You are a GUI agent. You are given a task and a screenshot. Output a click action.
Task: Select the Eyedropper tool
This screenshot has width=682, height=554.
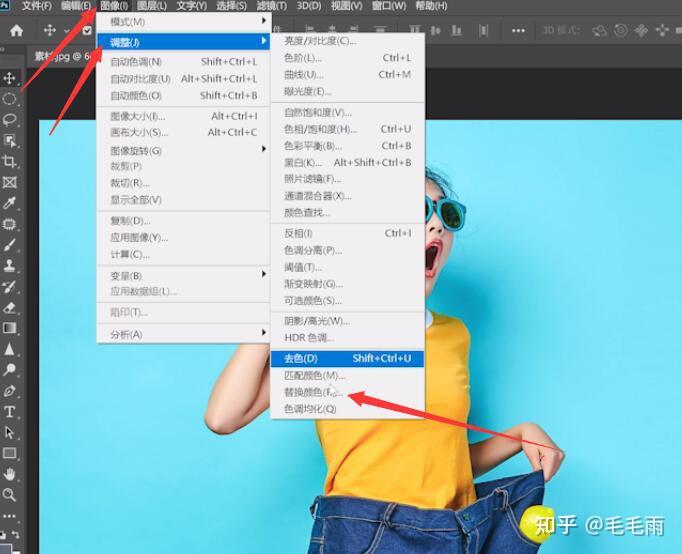(10, 203)
